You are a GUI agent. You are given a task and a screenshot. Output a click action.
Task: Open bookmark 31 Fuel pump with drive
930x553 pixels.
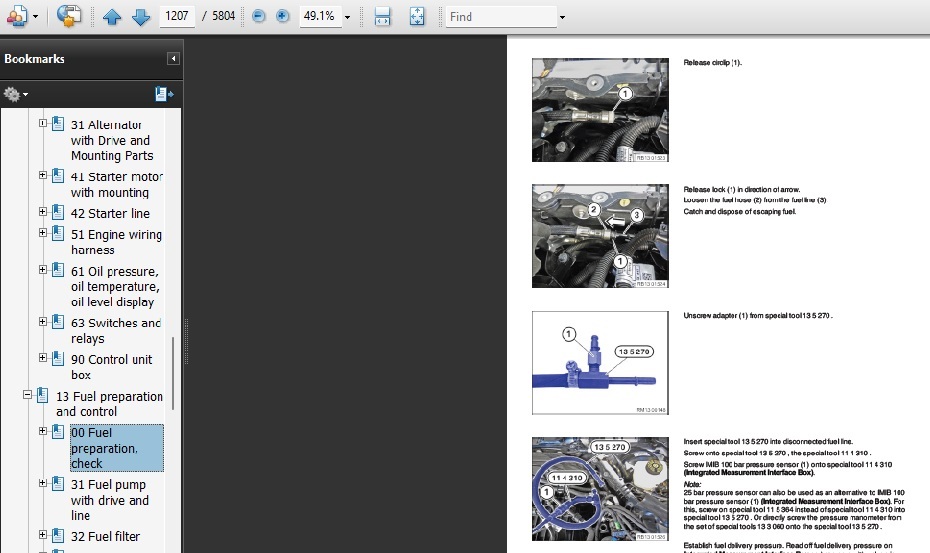click(110, 500)
